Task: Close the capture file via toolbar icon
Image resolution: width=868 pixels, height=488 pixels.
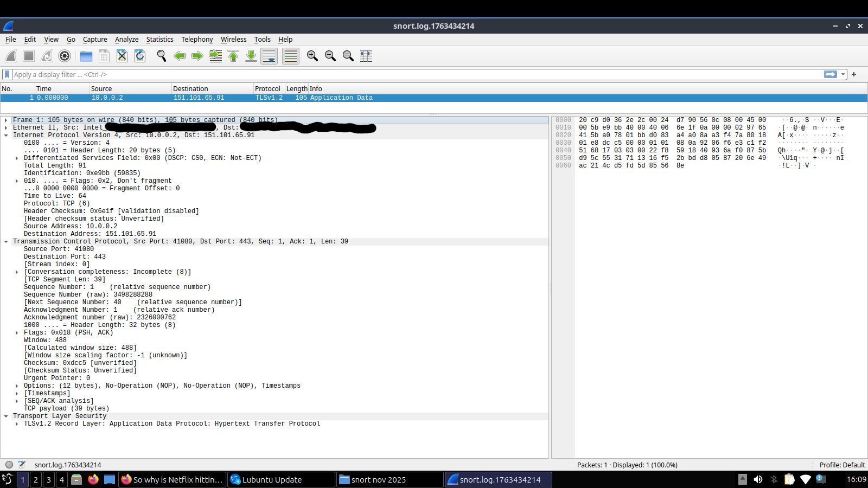Action: coord(122,56)
